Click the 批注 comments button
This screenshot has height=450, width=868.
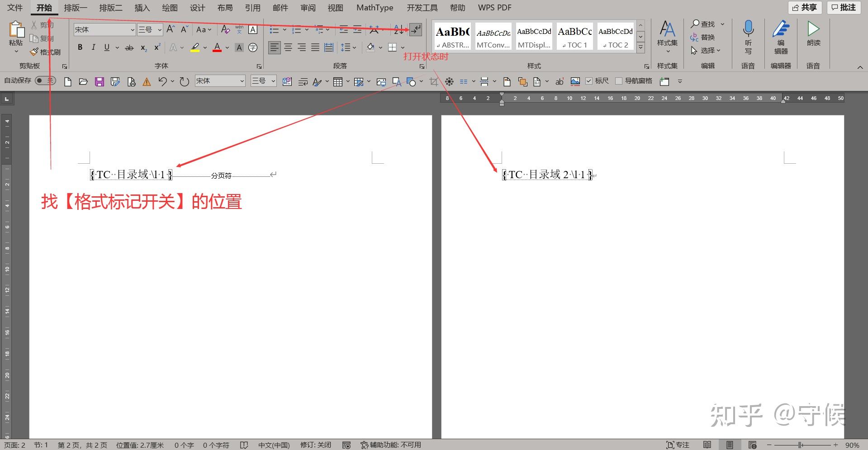pos(843,8)
